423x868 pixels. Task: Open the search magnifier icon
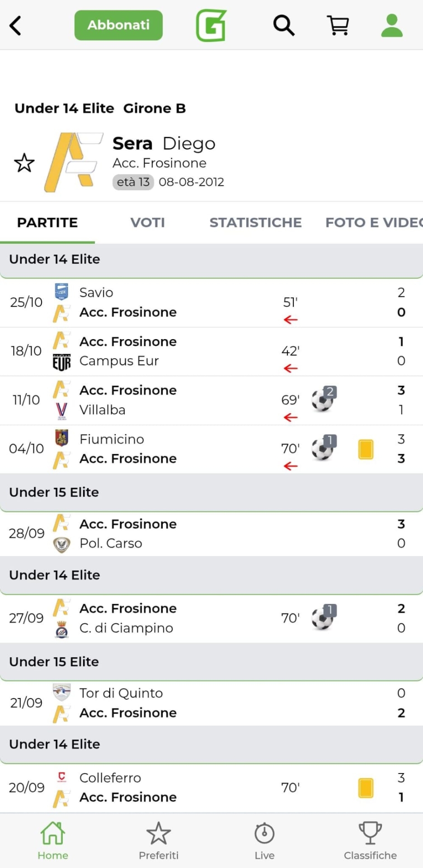[x=284, y=25]
